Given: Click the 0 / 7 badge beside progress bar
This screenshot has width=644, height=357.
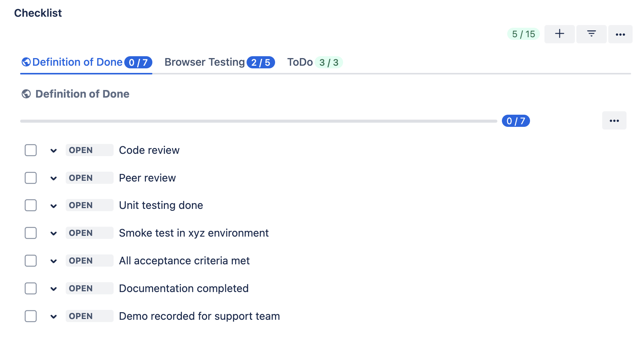Looking at the screenshot, I should click(x=516, y=121).
